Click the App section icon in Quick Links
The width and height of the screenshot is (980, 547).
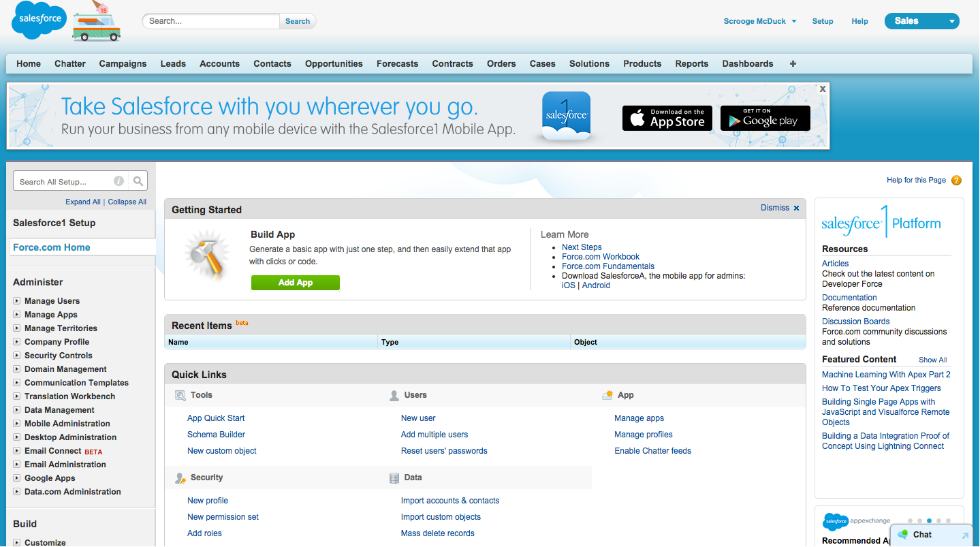tap(607, 395)
